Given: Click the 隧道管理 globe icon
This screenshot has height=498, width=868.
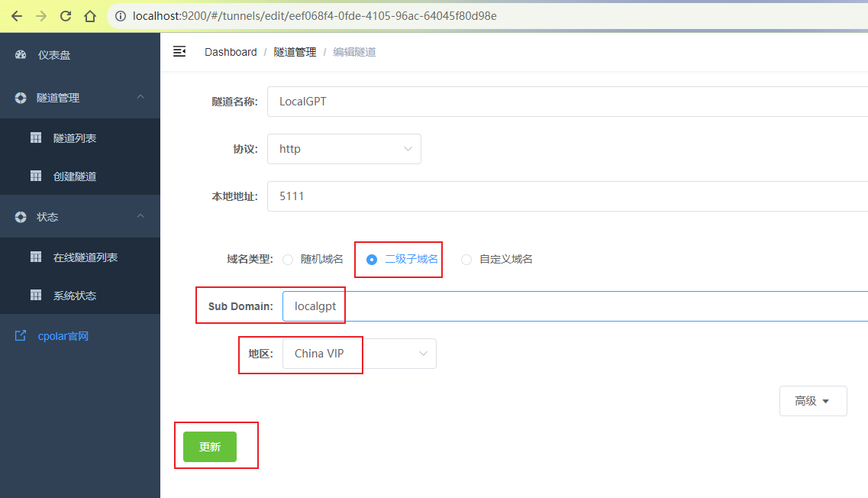Looking at the screenshot, I should click(21, 98).
